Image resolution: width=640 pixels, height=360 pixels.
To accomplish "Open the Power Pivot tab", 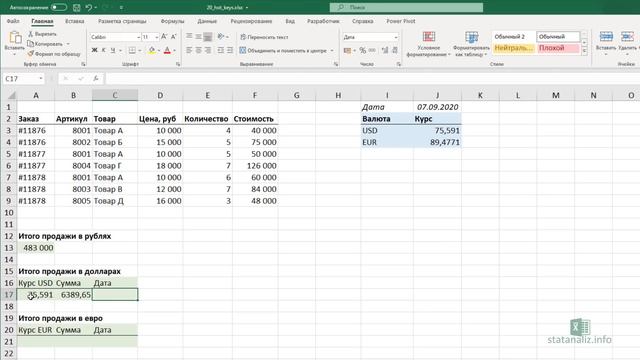I will (401, 21).
